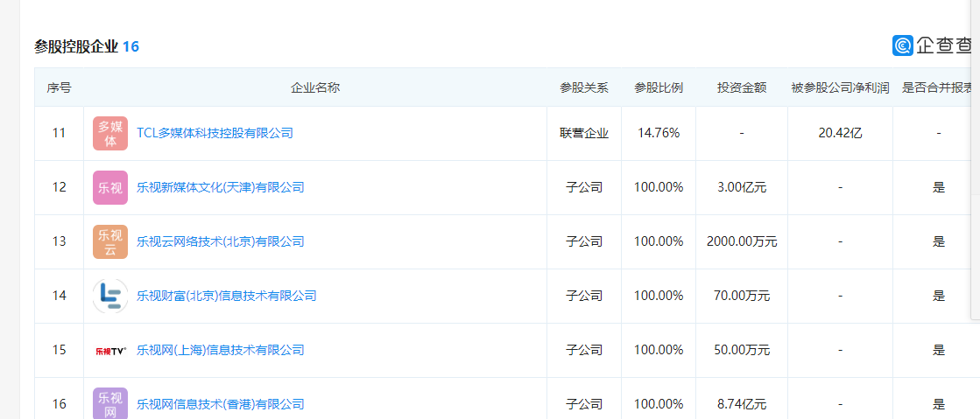Click the 乐视财富 circular logo icon

coord(110,296)
